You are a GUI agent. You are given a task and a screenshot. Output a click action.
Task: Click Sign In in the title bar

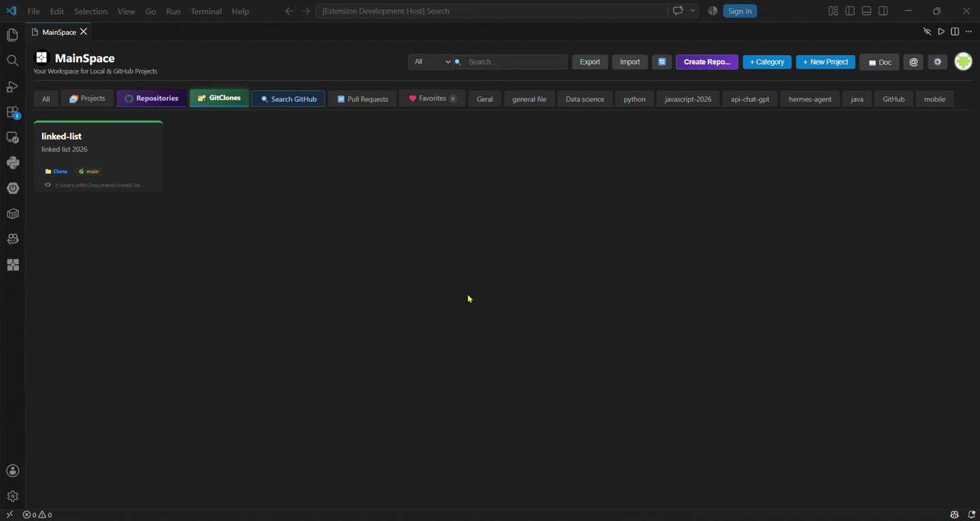click(740, 11)
